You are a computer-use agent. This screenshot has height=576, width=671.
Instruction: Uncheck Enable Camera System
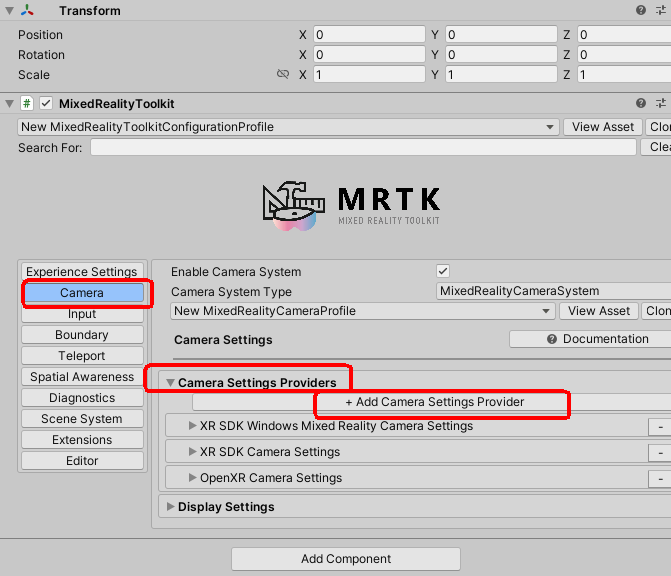443,271
